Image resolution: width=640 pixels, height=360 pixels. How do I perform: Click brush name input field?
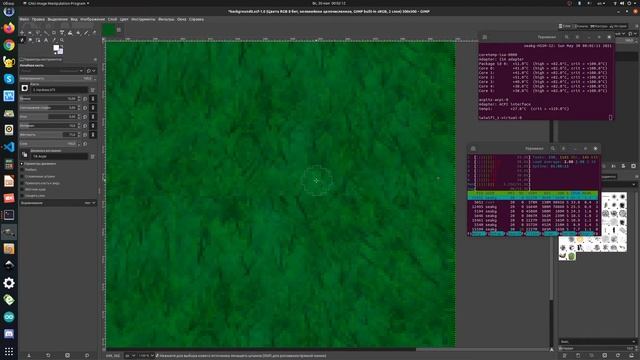(x=60, y=90)
